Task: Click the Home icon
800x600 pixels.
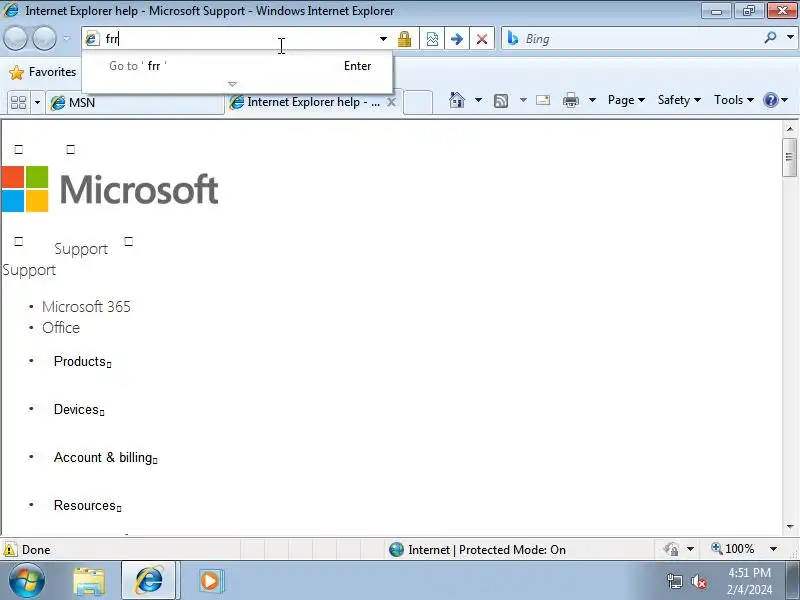Action: coord(457,100)
